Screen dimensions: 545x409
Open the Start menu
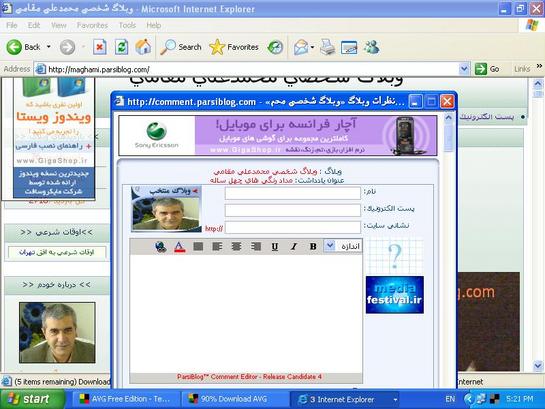pos(33,399)
